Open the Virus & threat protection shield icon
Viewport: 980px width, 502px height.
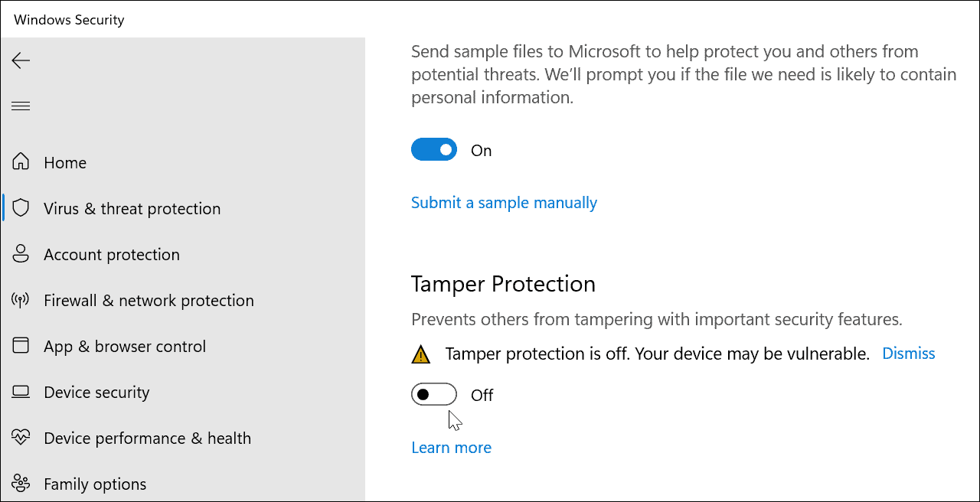(20, 207)
